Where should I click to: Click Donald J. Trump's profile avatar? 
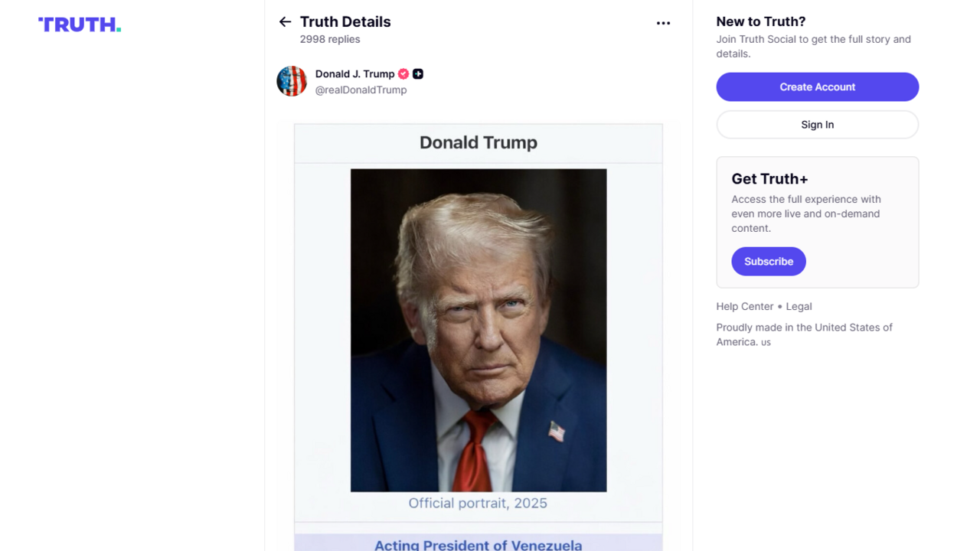pos(292,81)
